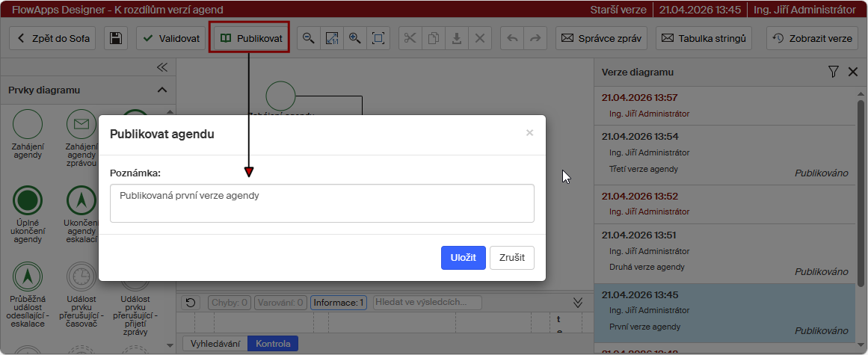Zoom in with magnifier plus icon
The image size is (868, 355).
pos(355,38)
